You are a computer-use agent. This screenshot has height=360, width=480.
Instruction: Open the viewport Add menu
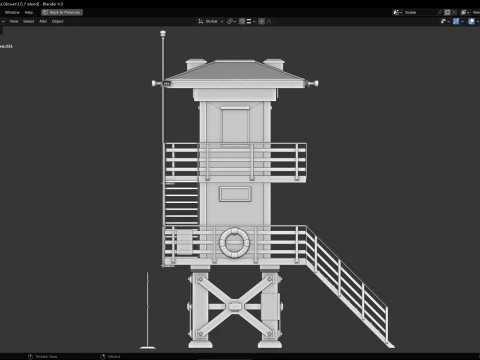43,21
